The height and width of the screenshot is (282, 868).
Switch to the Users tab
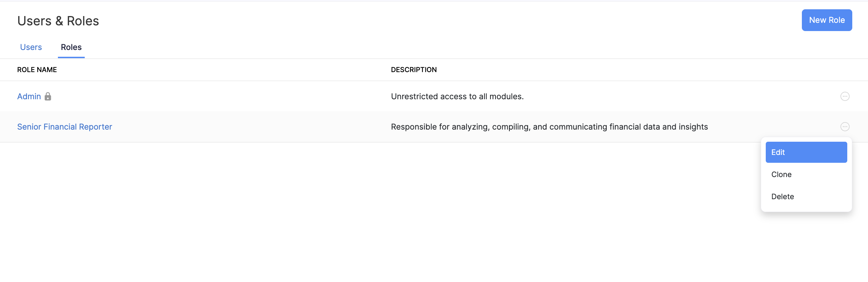point(31,47)
